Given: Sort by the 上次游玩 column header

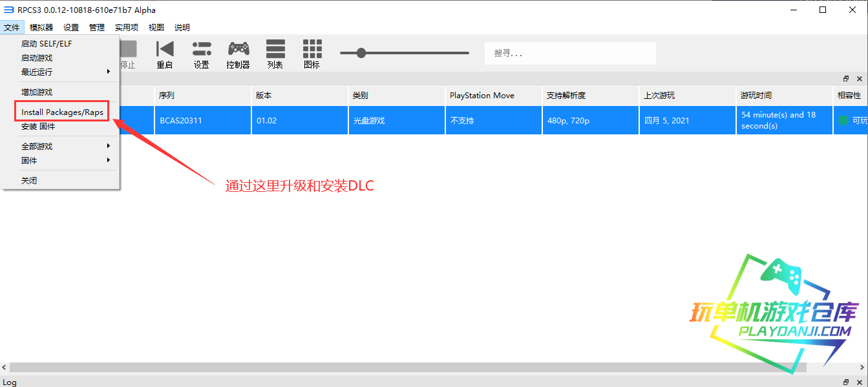Looking at the screenshot, I should pyautogui.click(x=659, y=96).
